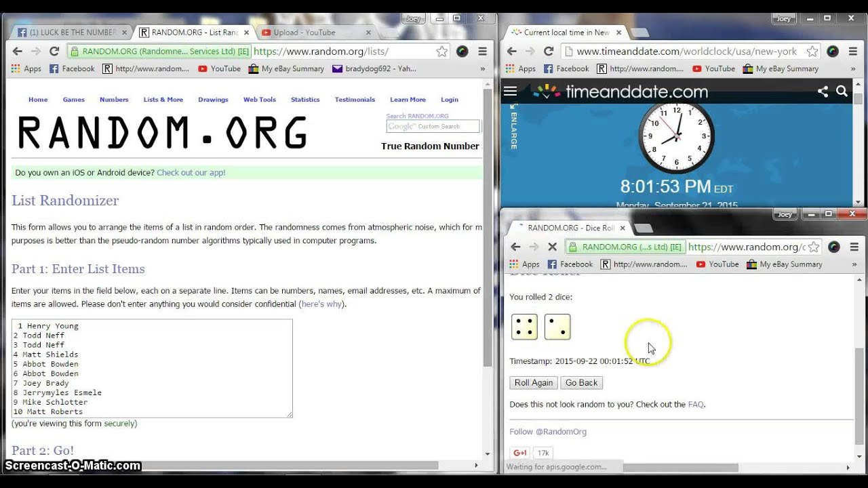Screen dimensions: 868x488
Task: Open the bradydog692 Yahoo bookmark
Action: [374, 68]
